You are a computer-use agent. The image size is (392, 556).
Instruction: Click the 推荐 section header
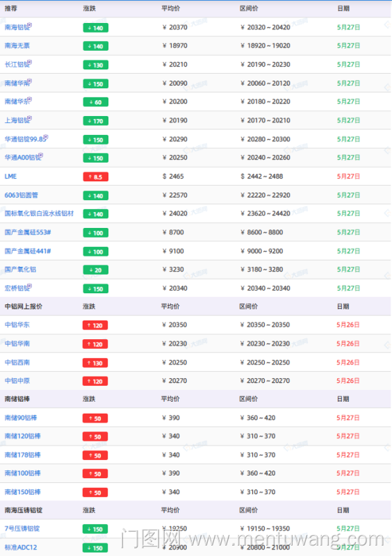coord(10,8)
